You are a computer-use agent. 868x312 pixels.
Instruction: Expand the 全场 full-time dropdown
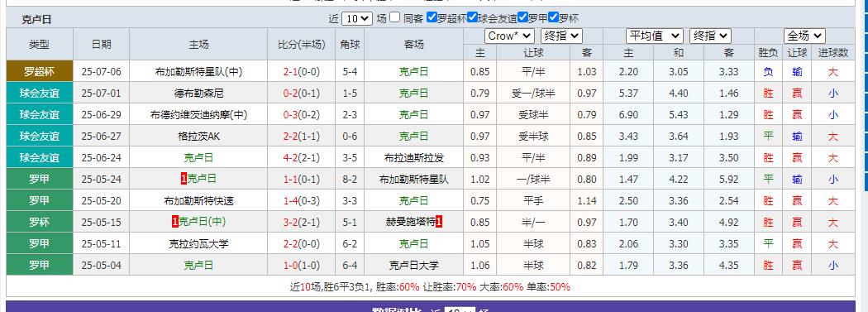(x=804, y=36)
